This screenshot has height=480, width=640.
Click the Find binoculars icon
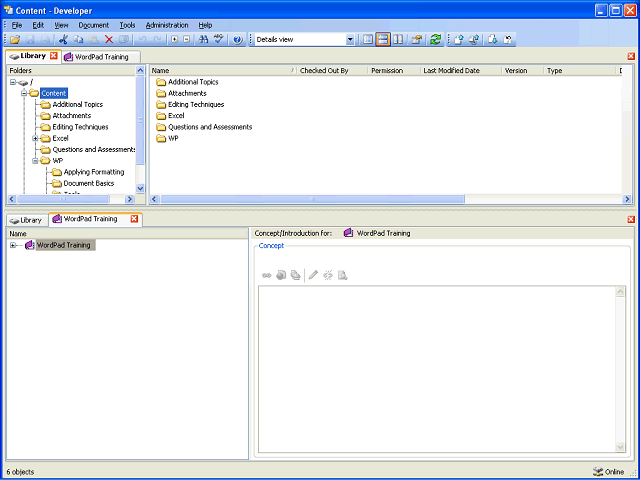[203, 40]
